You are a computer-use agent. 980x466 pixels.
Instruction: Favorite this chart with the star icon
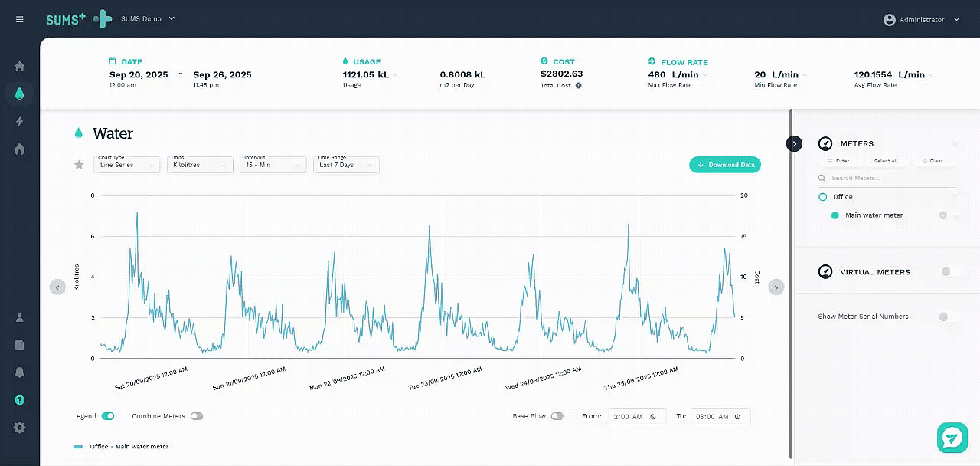78,165
